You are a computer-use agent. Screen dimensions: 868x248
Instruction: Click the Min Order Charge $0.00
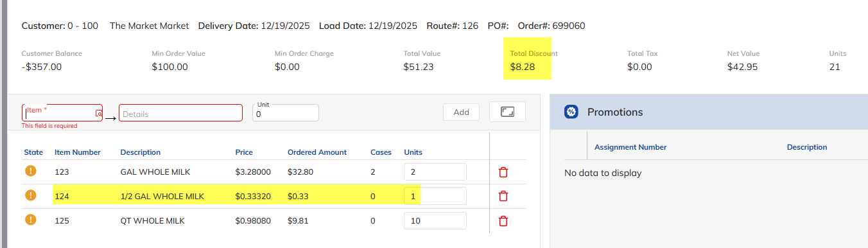pos(287,66)
